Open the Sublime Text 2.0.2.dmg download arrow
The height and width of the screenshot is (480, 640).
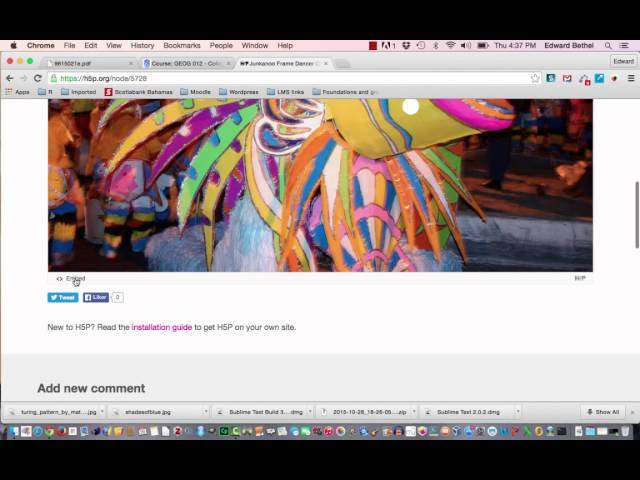point(518,412)
